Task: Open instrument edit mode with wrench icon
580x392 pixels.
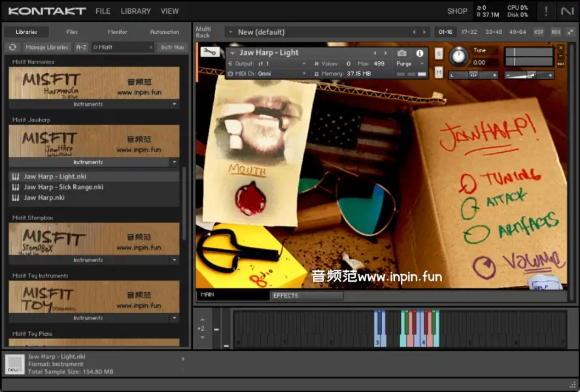Action: [x=210, y=52]
